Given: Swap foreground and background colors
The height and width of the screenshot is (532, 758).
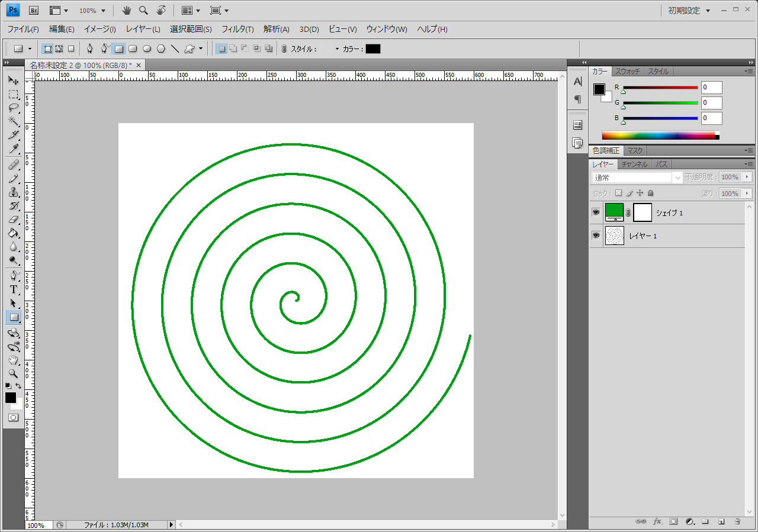Looking at the screenshot, I should [x=18, y=386].
